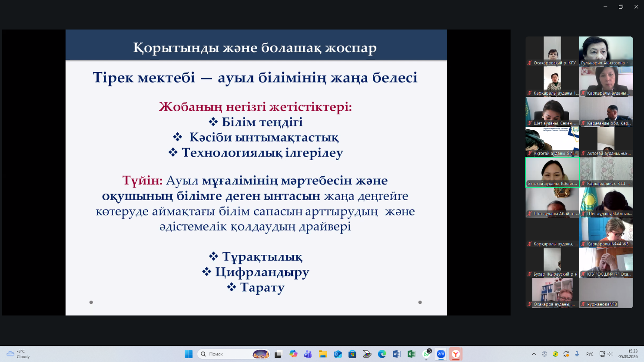
Task: Open Microsoft Teams from taskbar
Action: 308,354
